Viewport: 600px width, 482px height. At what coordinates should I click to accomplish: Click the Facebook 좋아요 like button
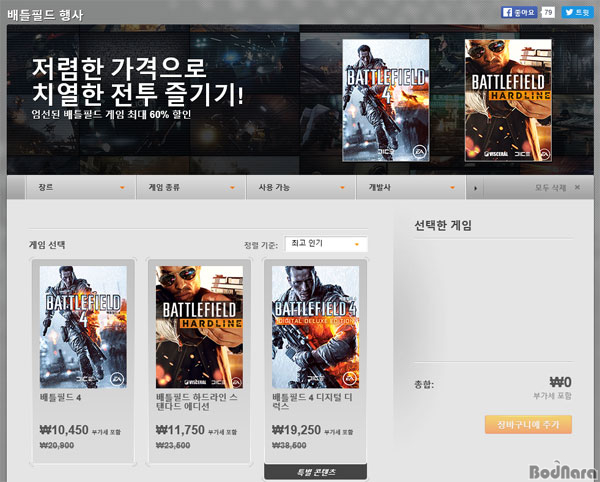[x=519, y=12]
